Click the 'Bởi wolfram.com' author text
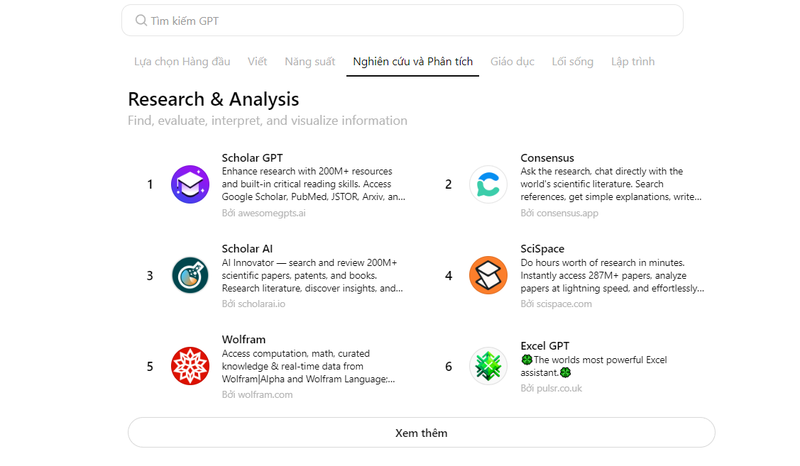 click(257, 395)
